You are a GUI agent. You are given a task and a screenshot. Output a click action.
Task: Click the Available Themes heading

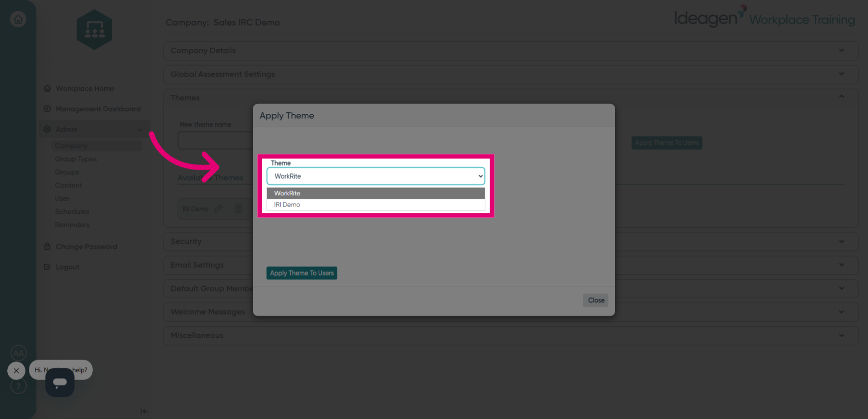tap(210, 178)
